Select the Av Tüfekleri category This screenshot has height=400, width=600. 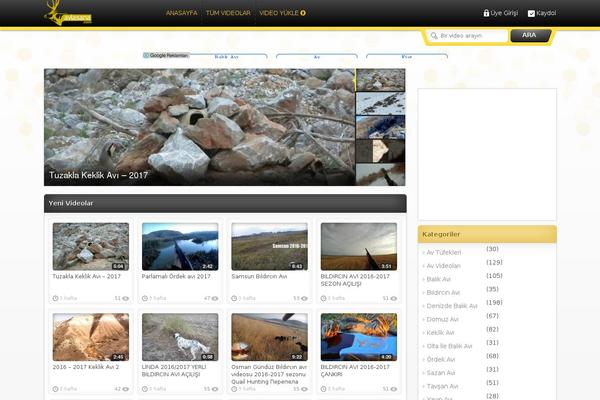pos(444,253)
